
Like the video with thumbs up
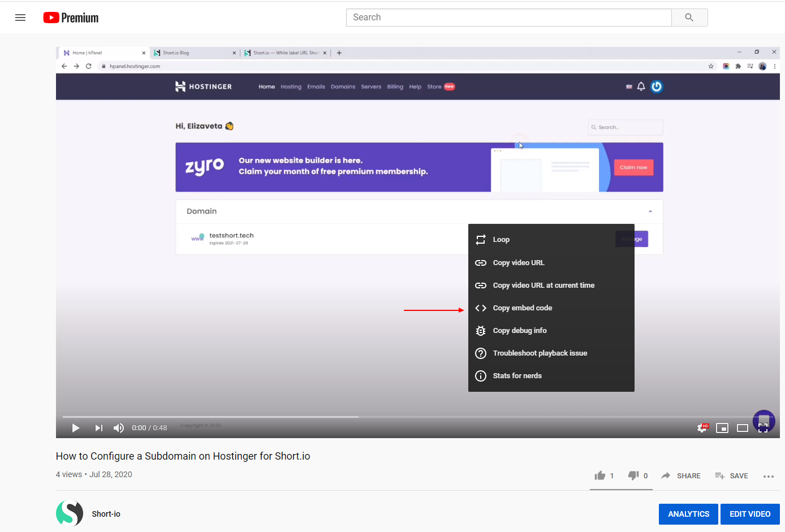click(600, 475)
